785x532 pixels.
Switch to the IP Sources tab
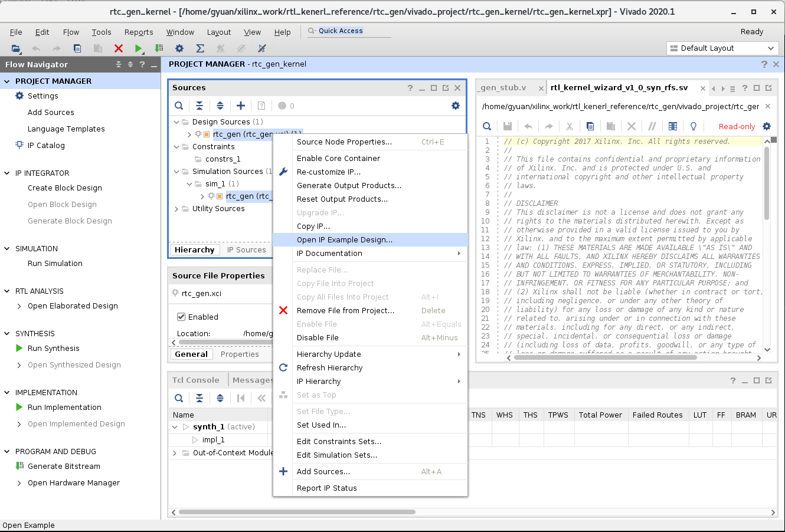(246, 250)
